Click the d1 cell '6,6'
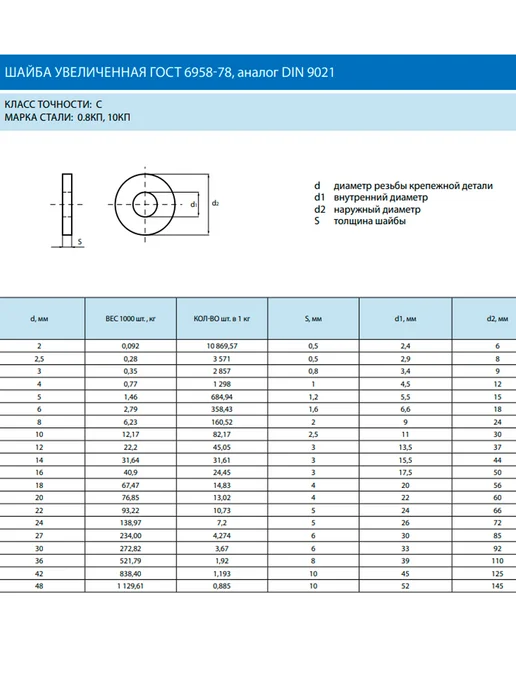Image resolution: width=516 pixels, height=688 pixels. (x=405, y=409)
